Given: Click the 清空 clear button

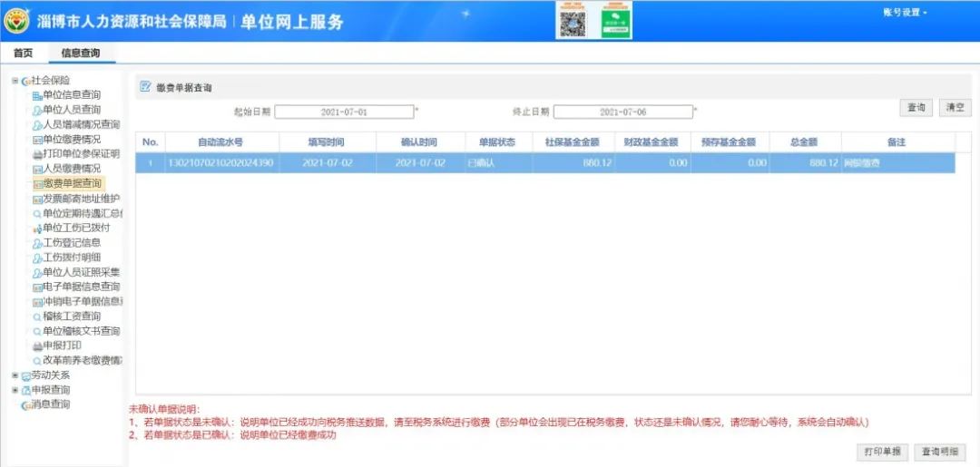Looking at the screenshot, I should pyautogui.click(x=955, y=107).
